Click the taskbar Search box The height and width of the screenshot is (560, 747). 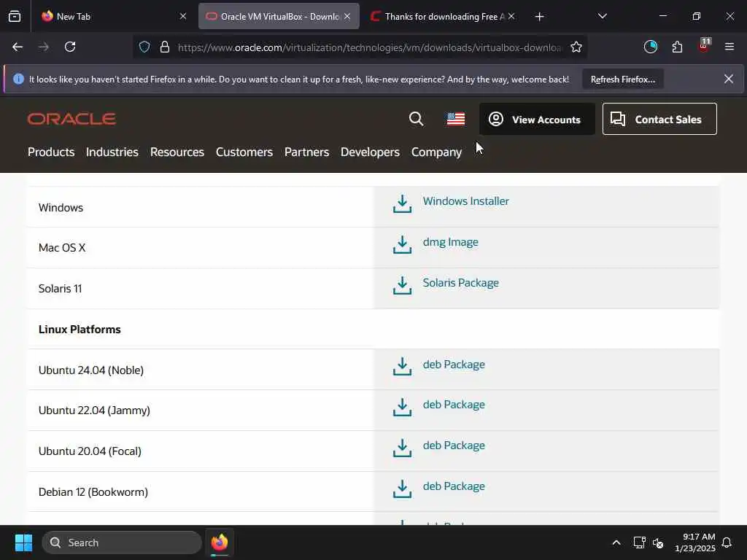122,542
